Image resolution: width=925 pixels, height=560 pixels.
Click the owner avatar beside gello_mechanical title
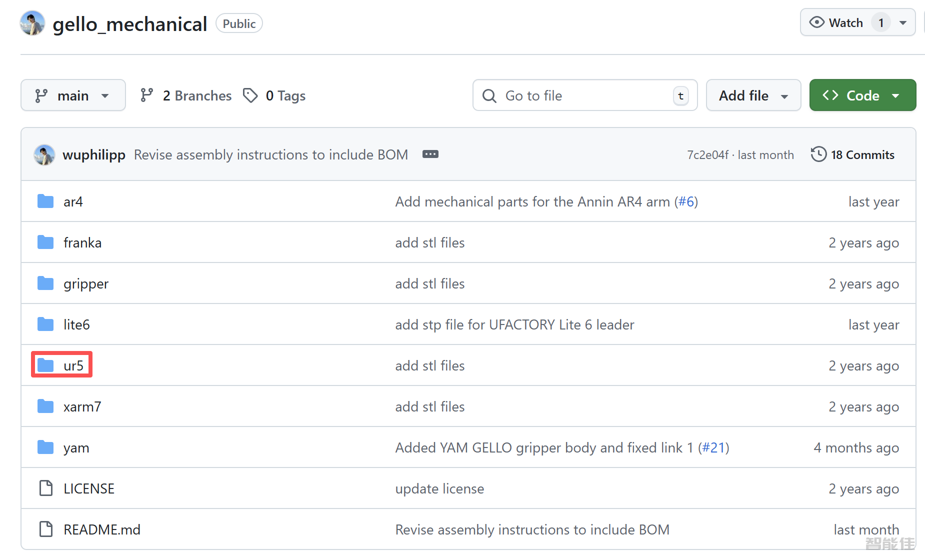(32, 23)
